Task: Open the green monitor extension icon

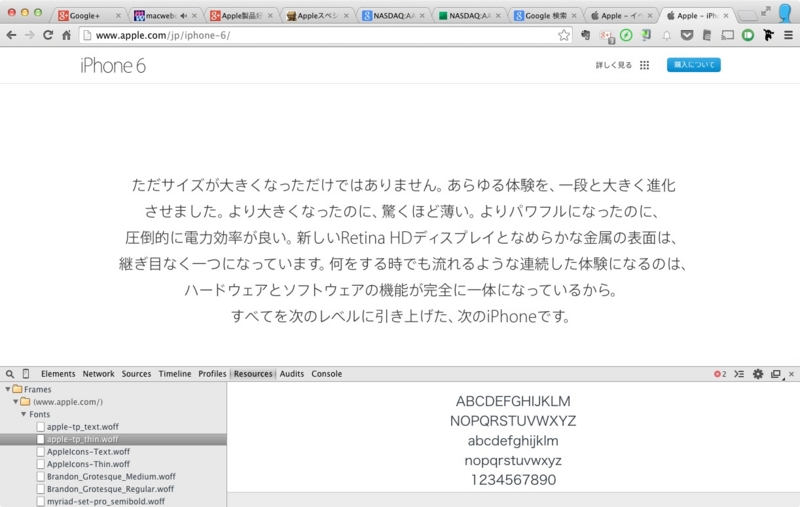Action: [x=646, y=35]
